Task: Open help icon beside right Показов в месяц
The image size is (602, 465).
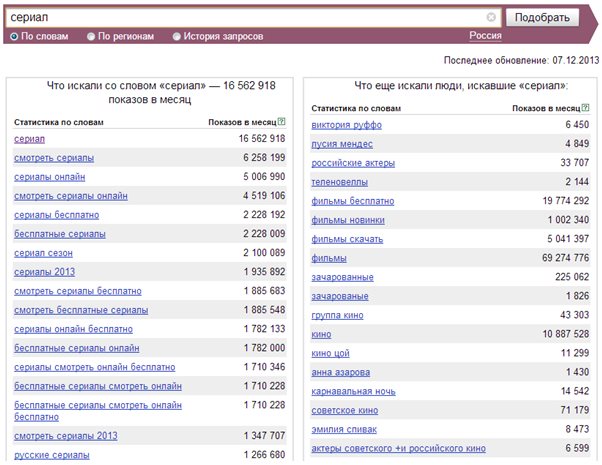Action: click(x=585, y=108)
